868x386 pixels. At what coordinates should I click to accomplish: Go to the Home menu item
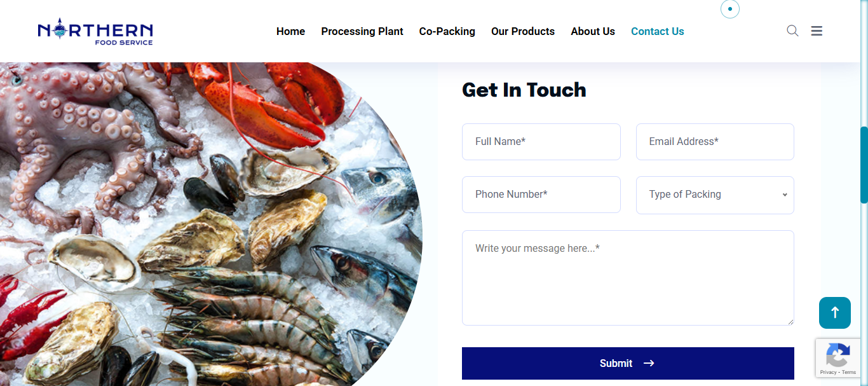tap(290, 31)
